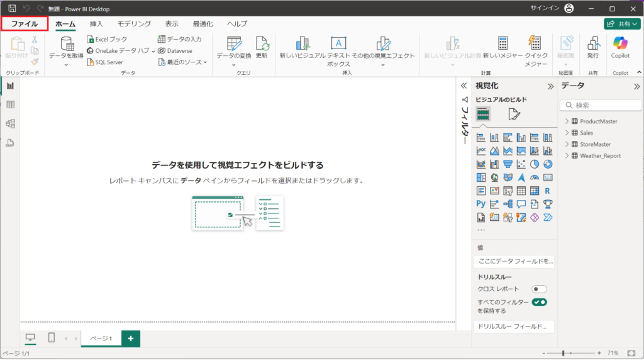Click the Dataverse button

click(175, 50)
